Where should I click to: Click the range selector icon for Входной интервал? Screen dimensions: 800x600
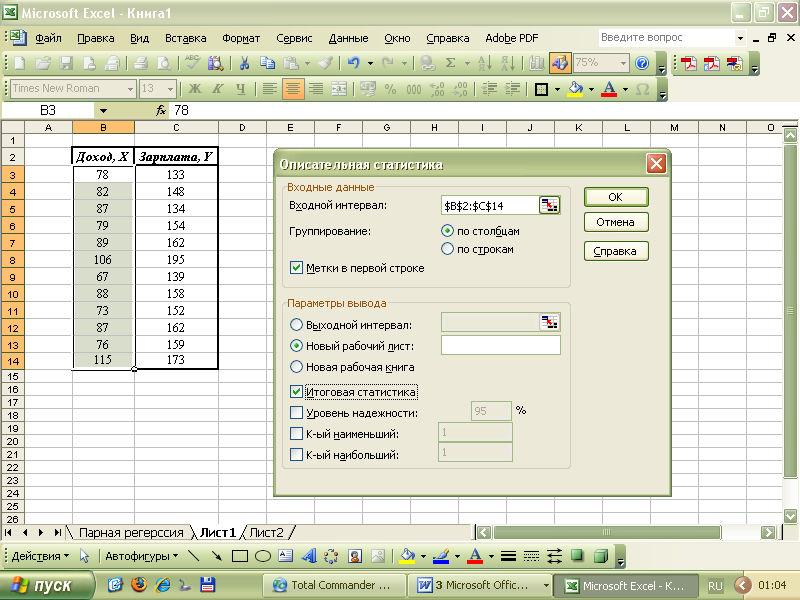pos(550,205)
